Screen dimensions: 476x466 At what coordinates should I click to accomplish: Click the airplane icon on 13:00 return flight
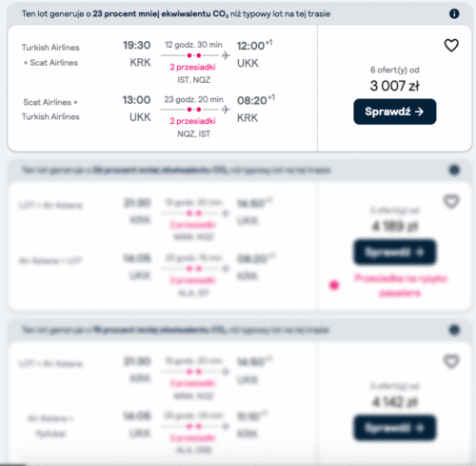(226, 110)
